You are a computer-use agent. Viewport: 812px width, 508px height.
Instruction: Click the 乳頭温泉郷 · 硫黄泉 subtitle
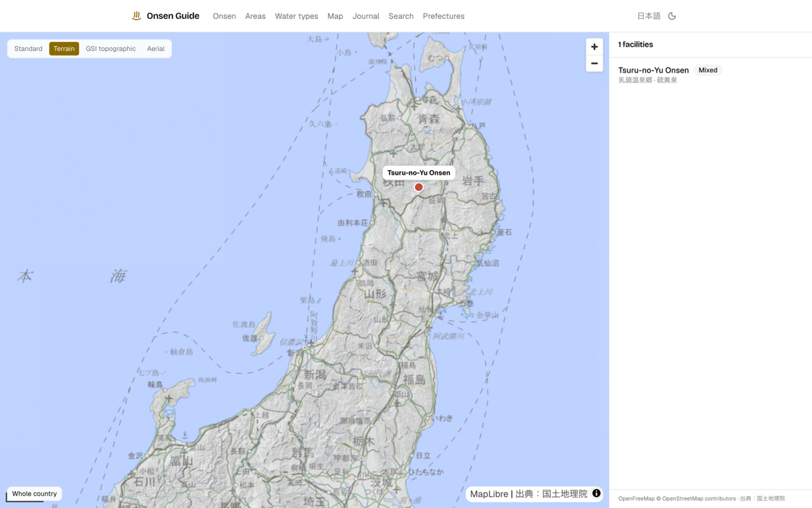click(648, 80)
